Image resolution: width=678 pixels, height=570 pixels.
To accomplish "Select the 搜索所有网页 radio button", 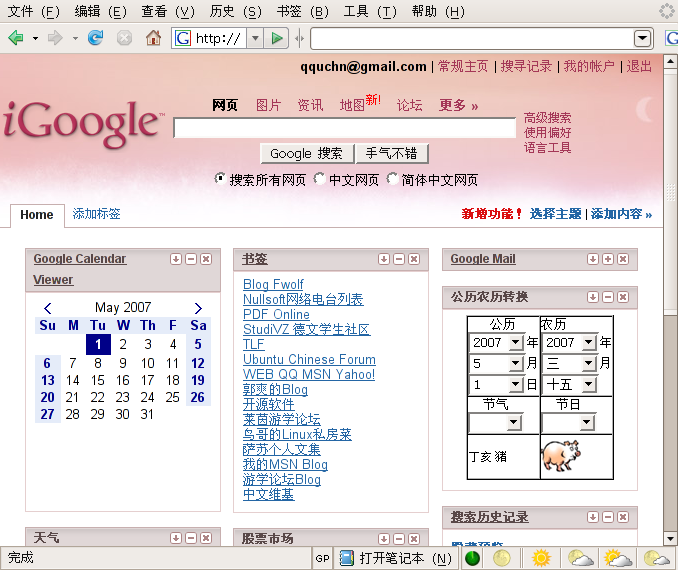I will 220,178.
